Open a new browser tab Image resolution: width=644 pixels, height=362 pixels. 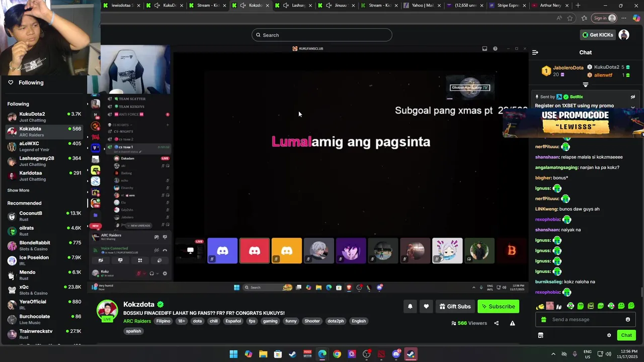coord(578,6)
